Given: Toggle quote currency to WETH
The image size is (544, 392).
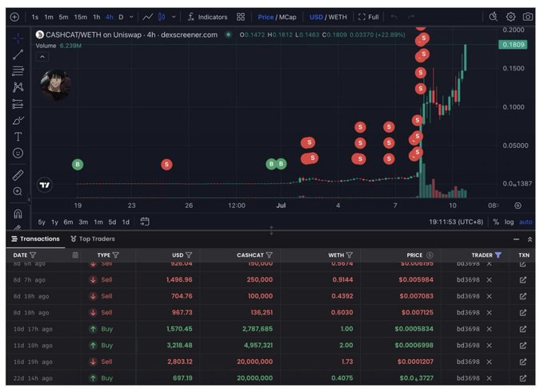Looking at the screenshot, I should 338,17.
